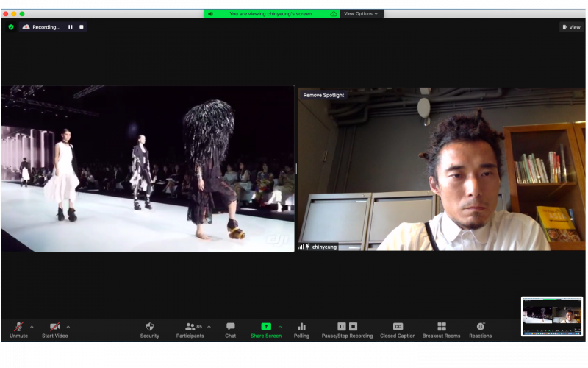588x368 pixels.
Task: Click Remove Spotlight on chinyeung's video
Action: (x=323, y=95)
